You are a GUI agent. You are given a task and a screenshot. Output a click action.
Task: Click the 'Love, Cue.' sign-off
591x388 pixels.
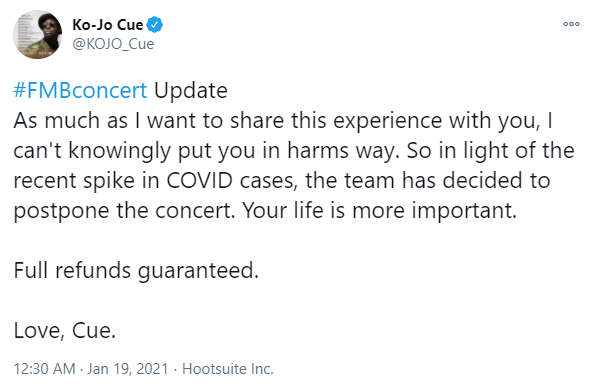coord(65,331)
